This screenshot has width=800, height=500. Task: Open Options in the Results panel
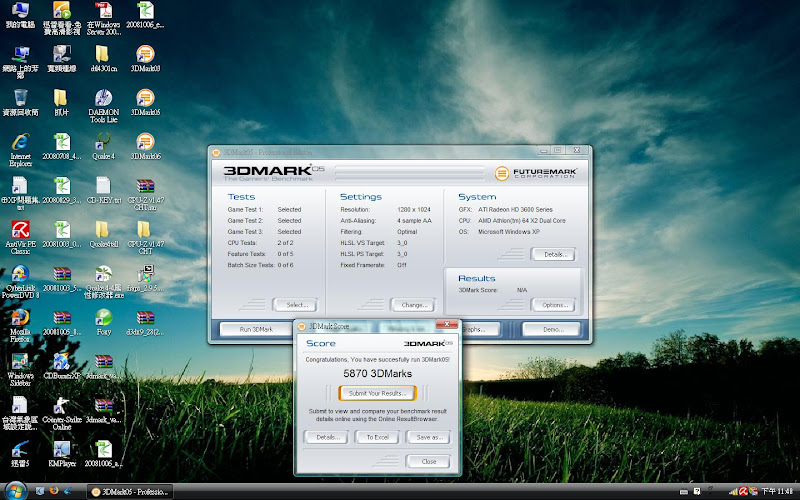[x=555, y=304]
